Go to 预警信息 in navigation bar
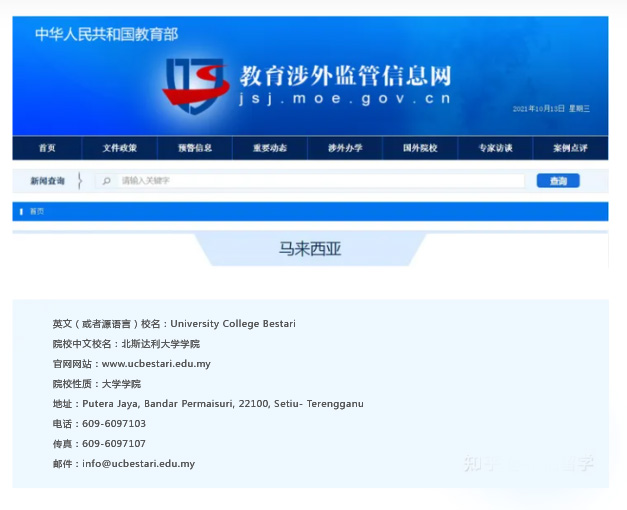The width and height of the screenshot is (627, 510). (195, 148)
